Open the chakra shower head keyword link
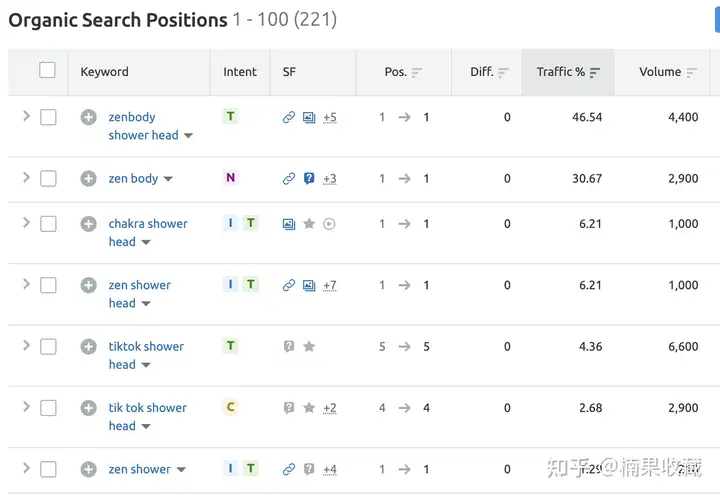 click(x=148, y=233)
